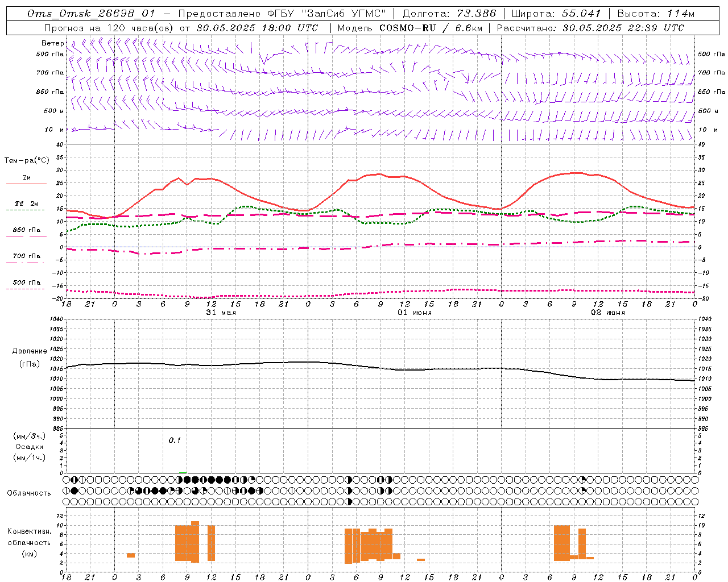Click the (гПа) unit label under Давление

tap(30, 364)
